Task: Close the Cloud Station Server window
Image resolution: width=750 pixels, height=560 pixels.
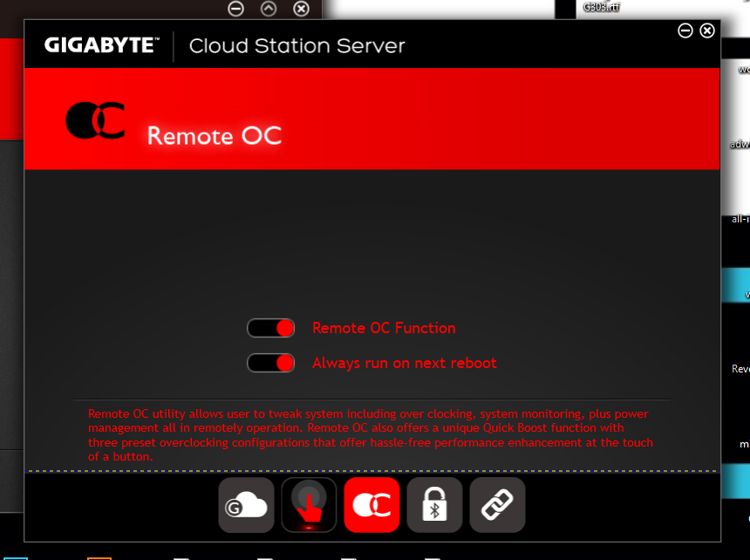Action: (x=707, y=31)
